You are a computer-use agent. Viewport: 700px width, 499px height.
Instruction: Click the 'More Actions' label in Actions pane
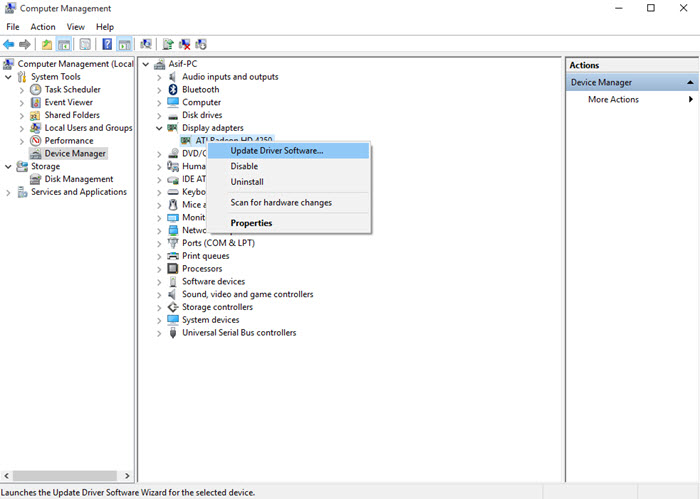pos(613,100)
